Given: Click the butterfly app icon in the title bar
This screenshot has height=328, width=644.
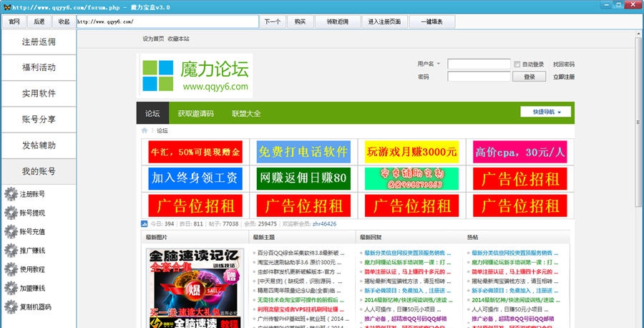Looking at the screenshot, I should point(7,7).
